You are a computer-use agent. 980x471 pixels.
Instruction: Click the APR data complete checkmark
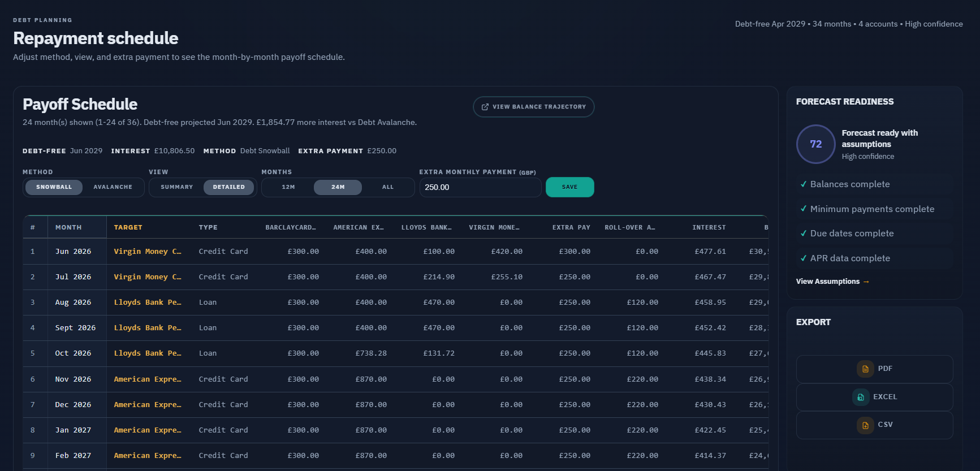(x=803, y=258)
